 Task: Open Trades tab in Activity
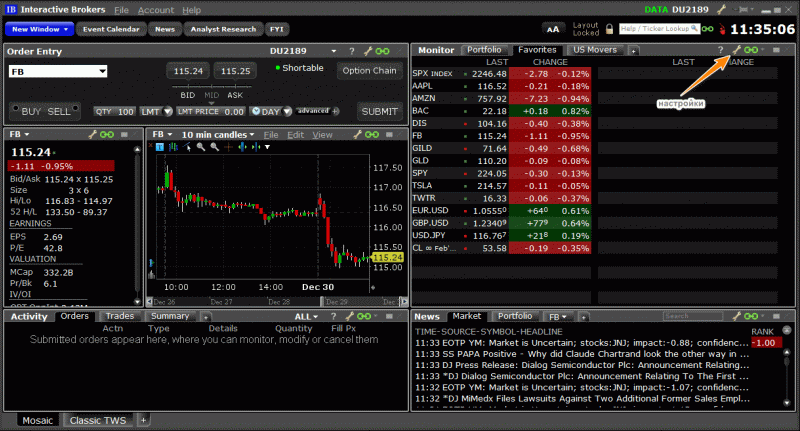pyautogui.click(x=120, y=316)
